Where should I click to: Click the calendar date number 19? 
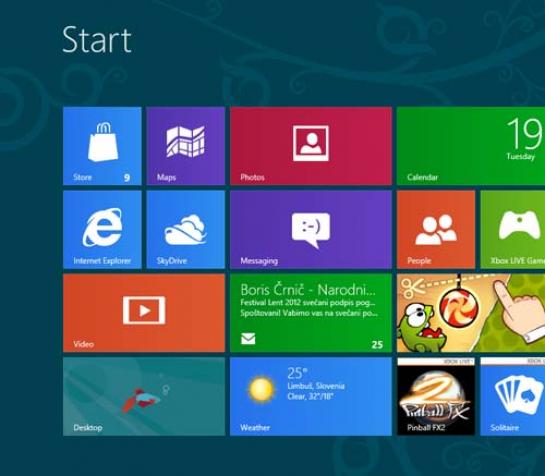tap(524, 134)
